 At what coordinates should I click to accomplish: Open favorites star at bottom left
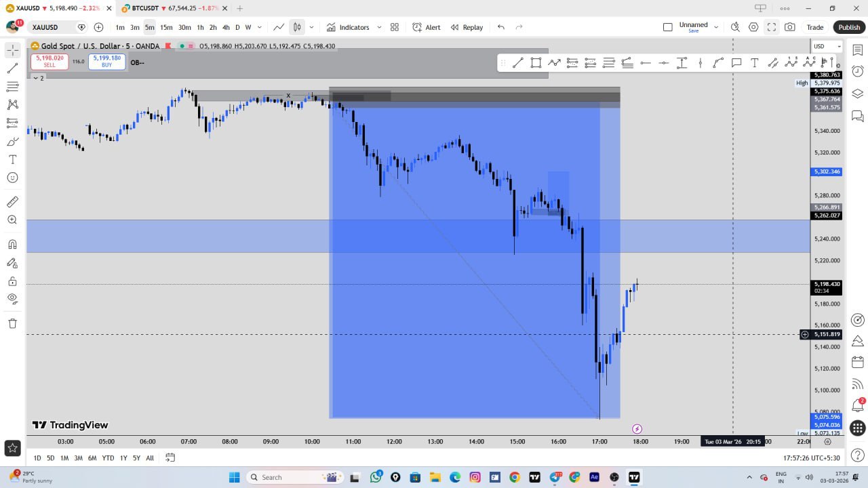[x=12, y=447]
